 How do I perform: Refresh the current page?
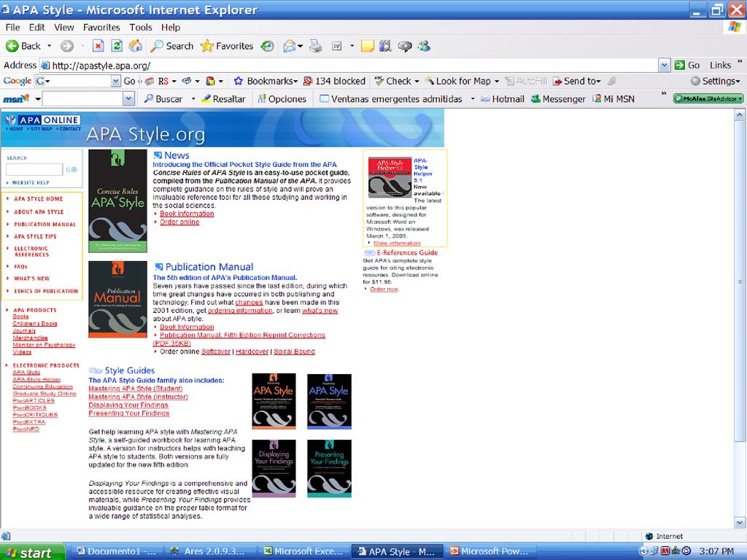tap(117, 46)
